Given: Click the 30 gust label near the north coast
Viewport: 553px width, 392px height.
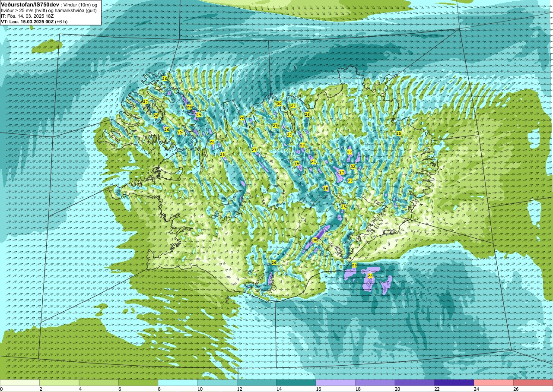Looking at the screenshot, I should coord(279,104).
